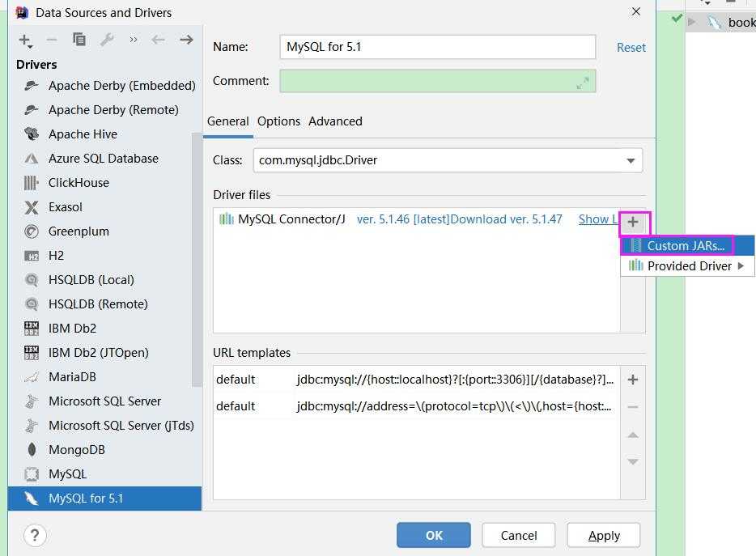Select the MongoDB driver
Image resolution: width=756 pixels, height=556 pixels.
point(104,449)
